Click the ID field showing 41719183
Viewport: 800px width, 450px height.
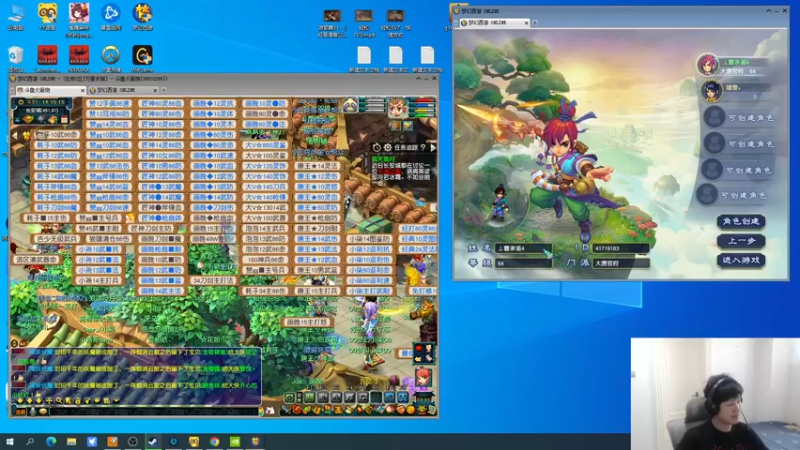click(x=620, y=248)
